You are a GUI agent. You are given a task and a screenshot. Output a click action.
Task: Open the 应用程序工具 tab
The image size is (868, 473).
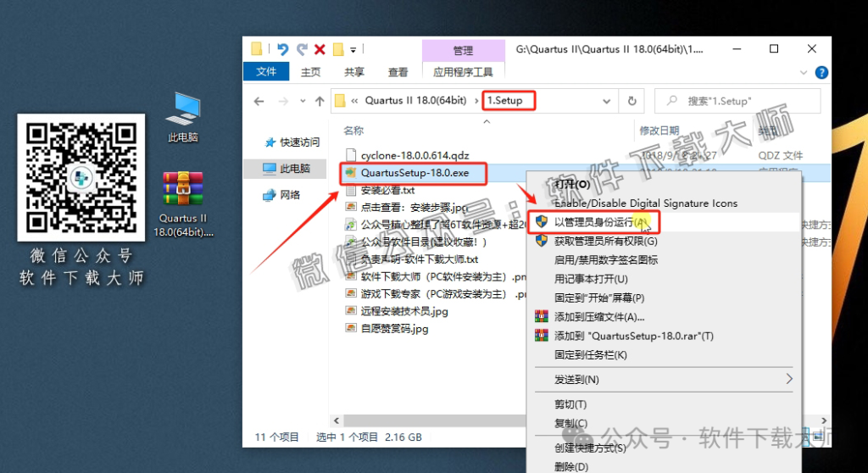(463, 72)
